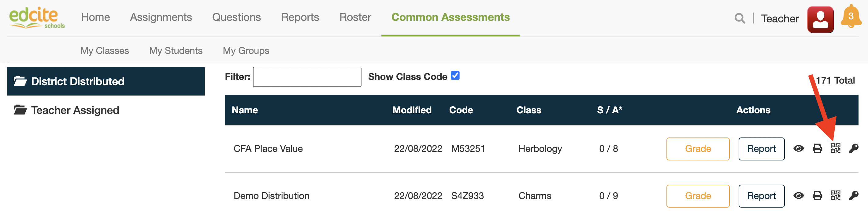Click key icon for CFA Place Value
868x218 pixels.
(854, 148)
